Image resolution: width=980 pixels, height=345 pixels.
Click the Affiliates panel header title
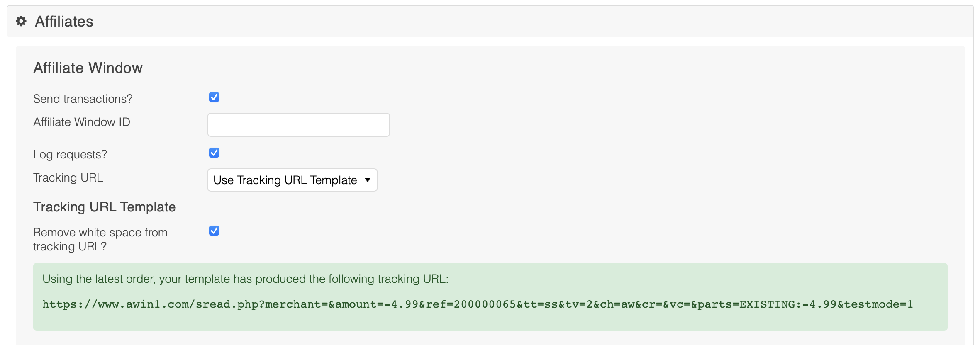tap(64, 22)
